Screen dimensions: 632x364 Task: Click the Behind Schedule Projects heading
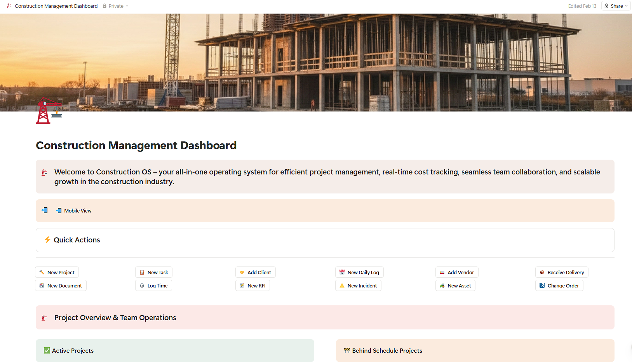387,350
